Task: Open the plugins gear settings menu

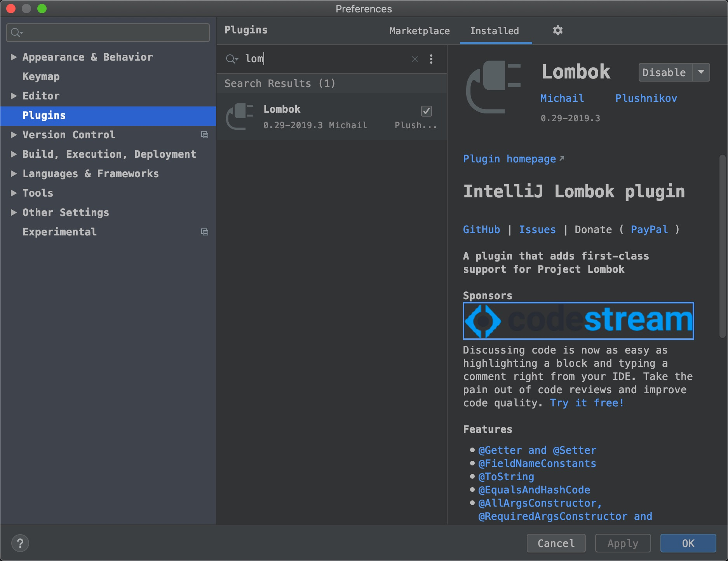Action: [x=557, y=30]
